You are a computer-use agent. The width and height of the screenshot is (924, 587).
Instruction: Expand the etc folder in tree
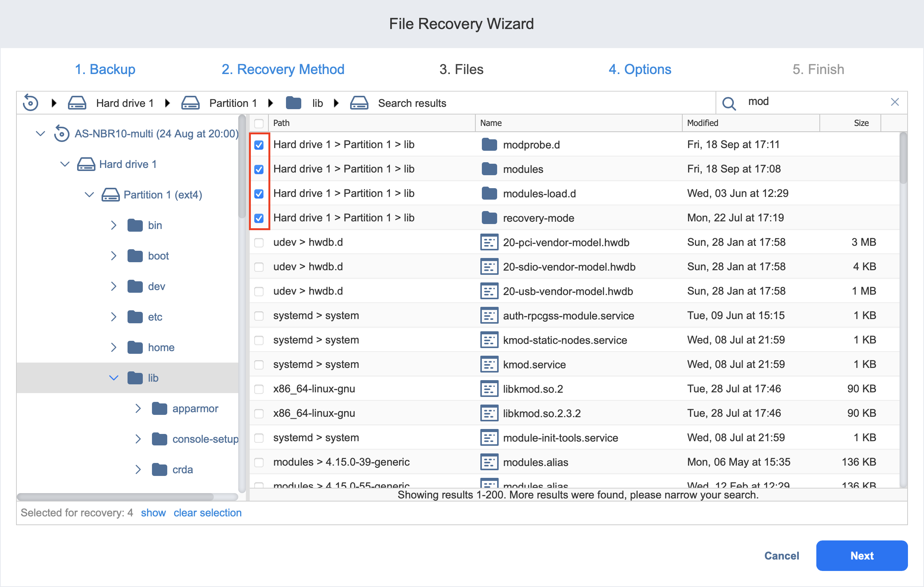tap(113, 317)
